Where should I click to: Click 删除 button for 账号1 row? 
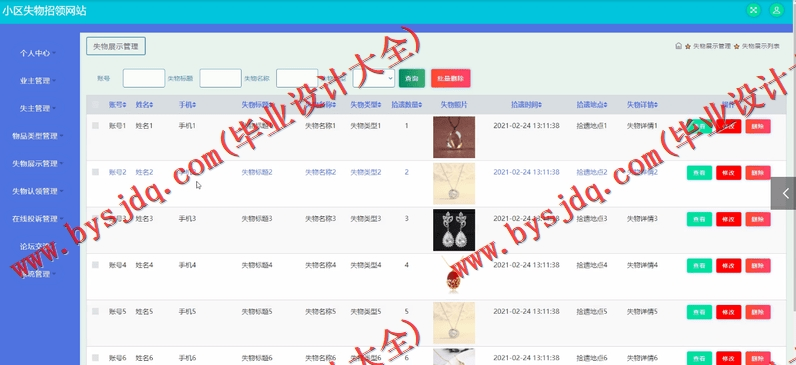[758, 126]
